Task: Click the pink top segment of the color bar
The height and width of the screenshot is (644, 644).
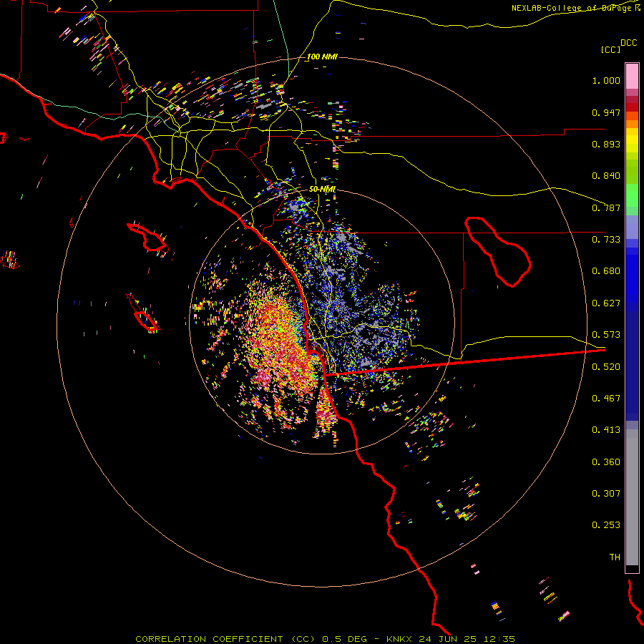Action: (x=632, y=77)
